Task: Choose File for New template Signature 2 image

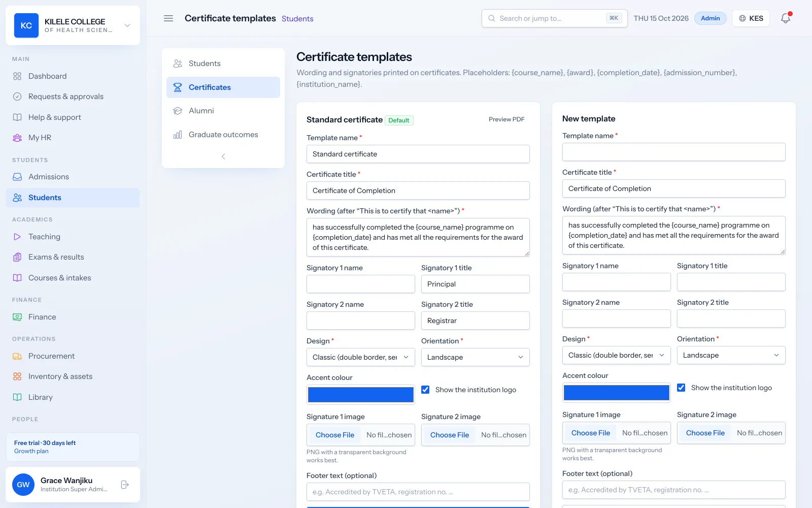Action: coord(705,433)
